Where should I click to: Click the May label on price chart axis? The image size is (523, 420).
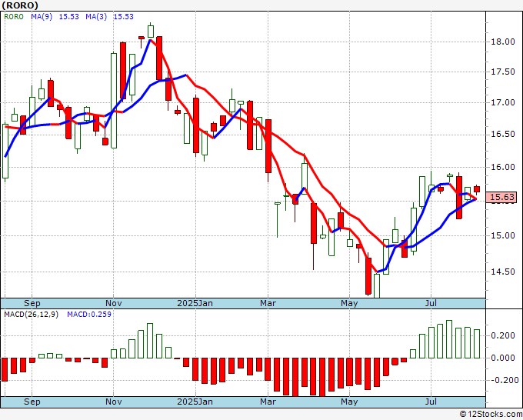(x=349, y=303)
